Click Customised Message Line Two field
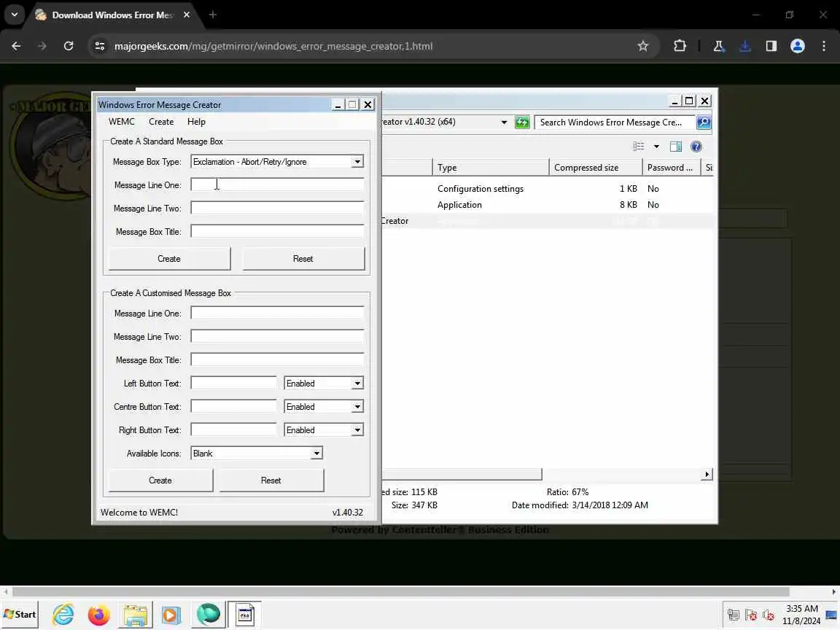The width and height of the screenshot is (840, 630). [x=277, y=336]
